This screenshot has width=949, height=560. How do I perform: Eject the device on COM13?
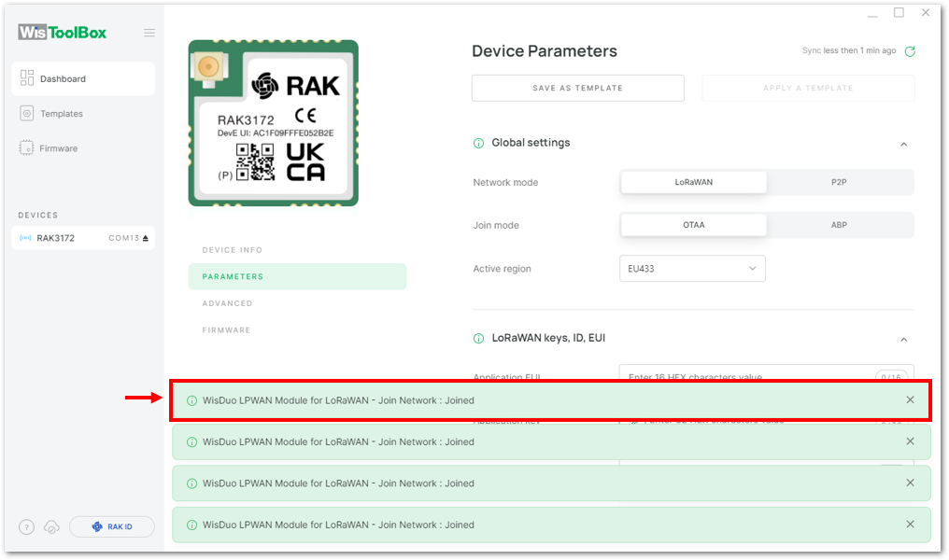[146, 238]
